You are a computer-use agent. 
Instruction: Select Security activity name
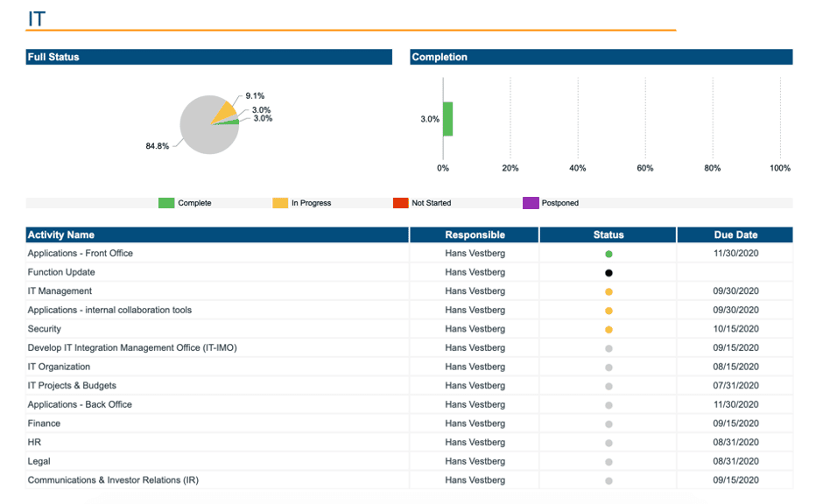tap(45, 328)
